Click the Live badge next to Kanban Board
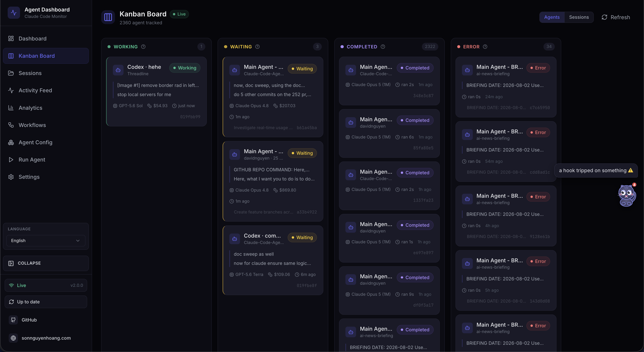 click(179, 14)
